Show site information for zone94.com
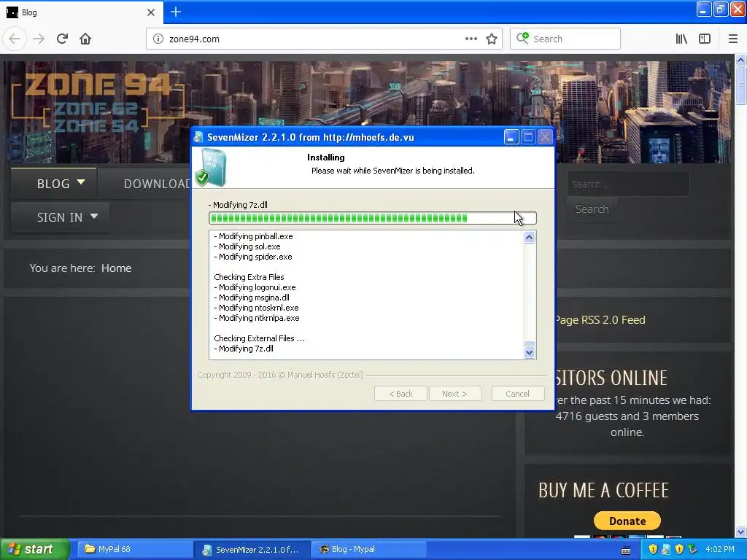The width and height of the screenshot is (747, 560). (x=158, y=39)
